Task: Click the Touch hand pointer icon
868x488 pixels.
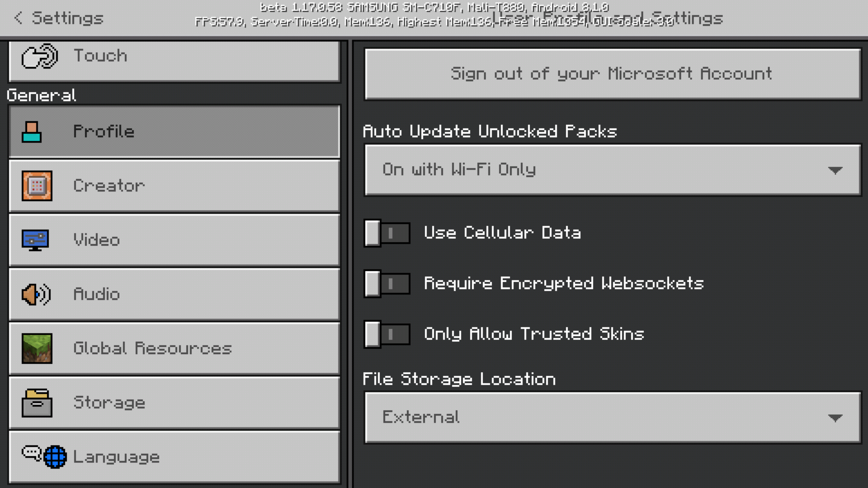Action: pos(40,56)
